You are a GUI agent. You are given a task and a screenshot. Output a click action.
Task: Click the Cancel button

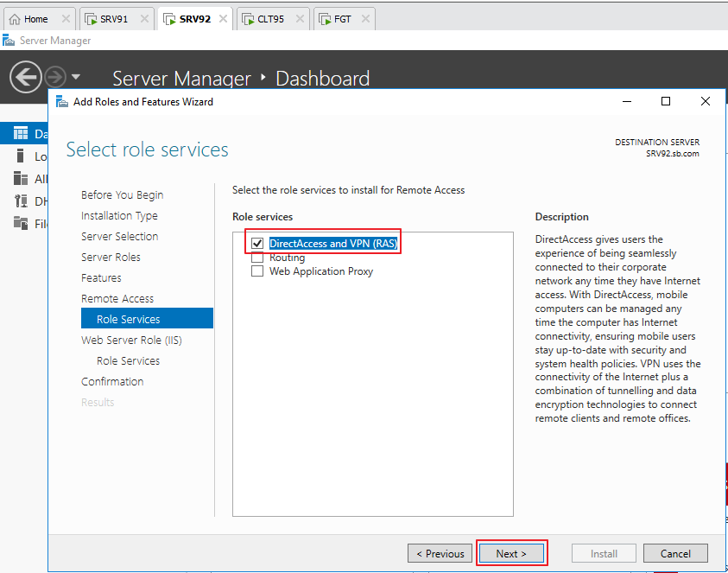[x=675, y=553]
